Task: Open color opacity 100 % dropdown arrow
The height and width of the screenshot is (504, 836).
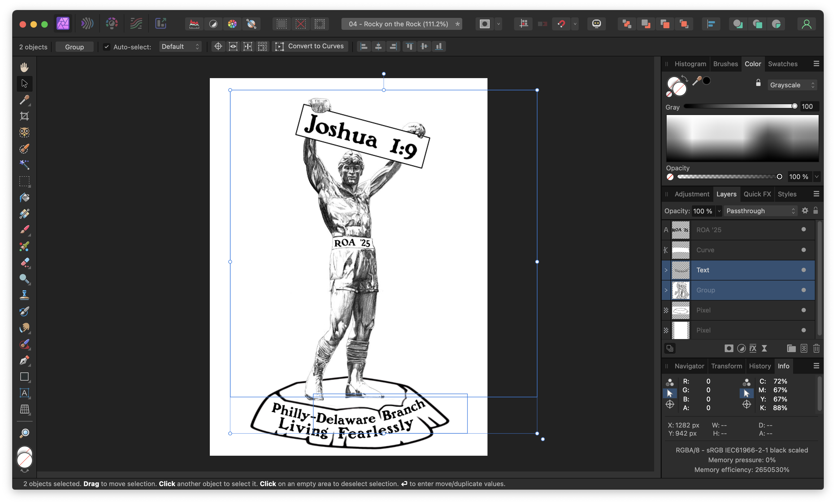Action: pos(816,176)
